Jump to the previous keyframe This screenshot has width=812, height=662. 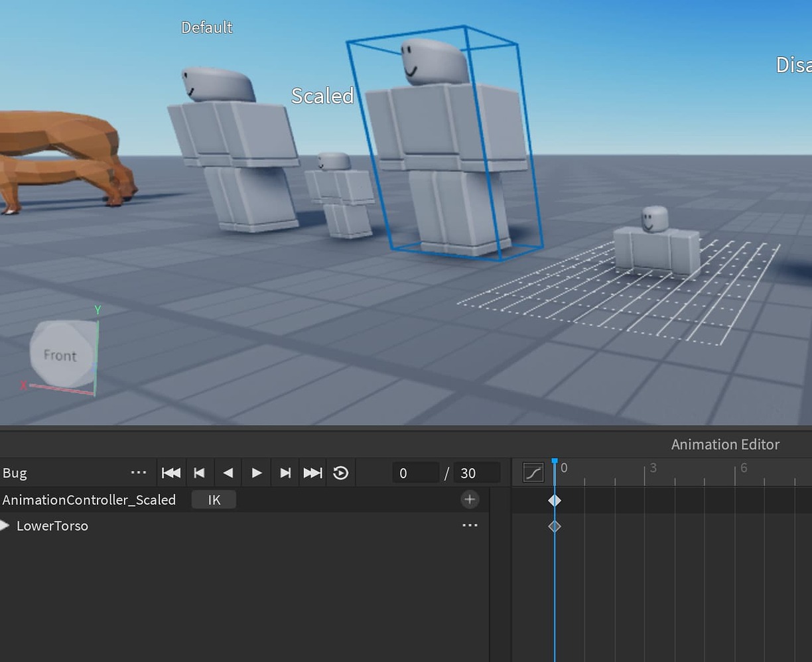pos(199,472)
